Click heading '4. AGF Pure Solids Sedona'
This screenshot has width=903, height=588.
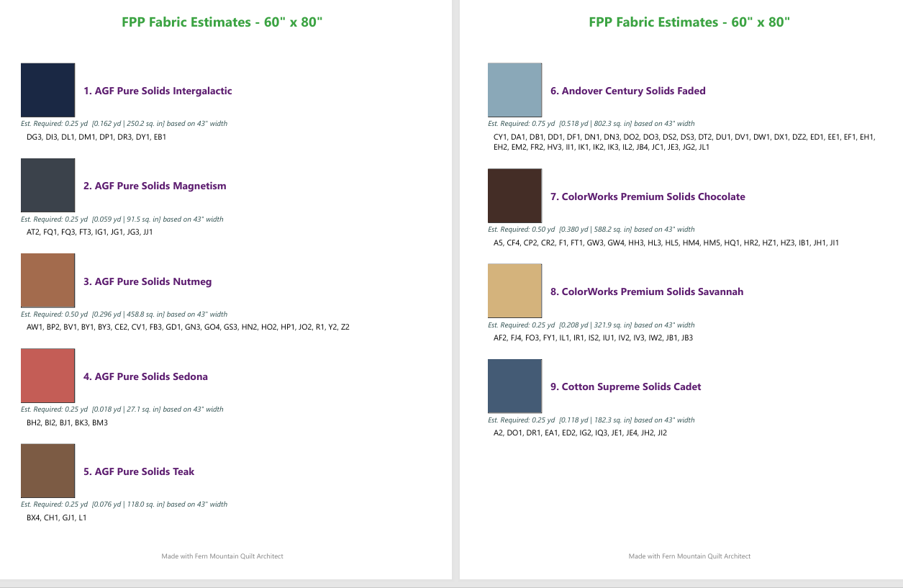[145, 376]
